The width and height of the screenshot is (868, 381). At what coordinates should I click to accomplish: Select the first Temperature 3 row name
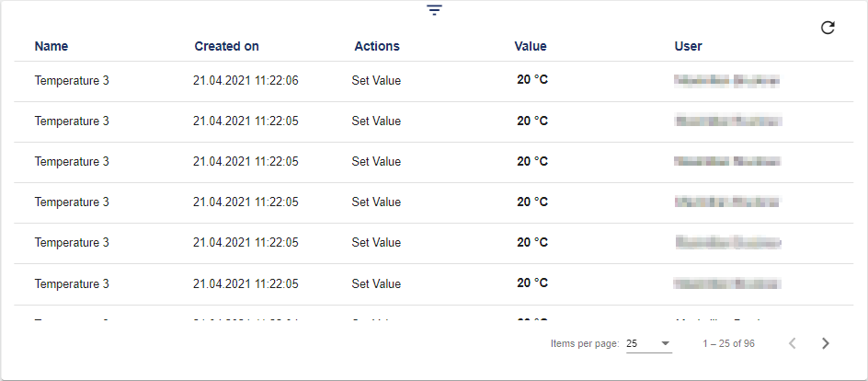click(72, 81)
